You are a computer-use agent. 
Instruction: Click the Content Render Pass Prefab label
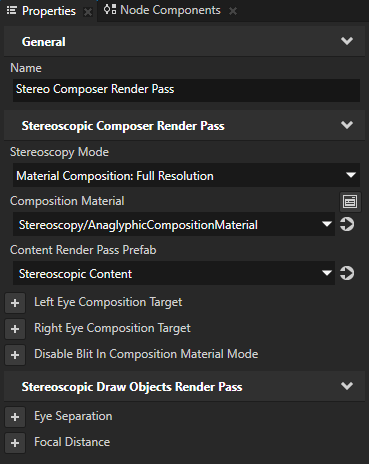pyautogui.click(x=83, y=250)
